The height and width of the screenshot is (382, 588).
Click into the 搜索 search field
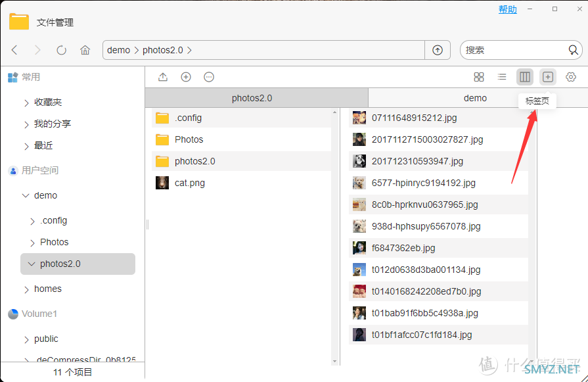pyautogui.click(x=514, y=50)
